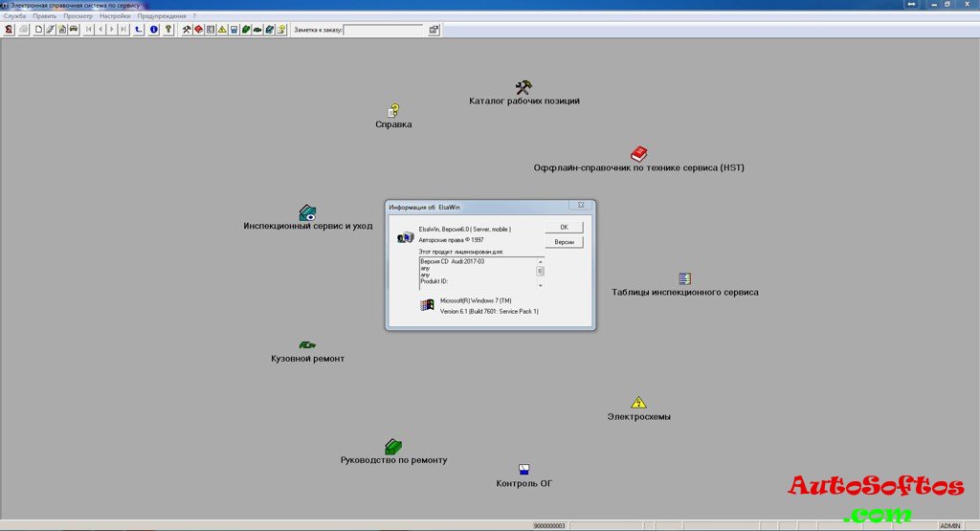Open the Кузовной ремонт car icon

coord(307,344)
